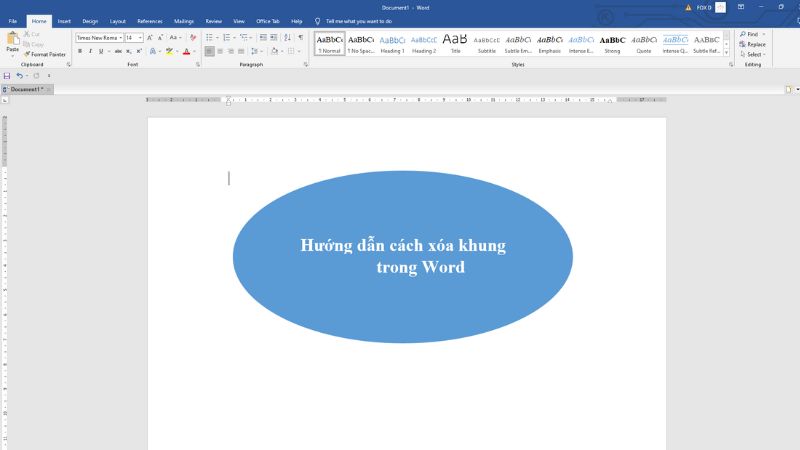Expand the Styles gallery more arrow
Image resolution: width=800 pixels, height=450 pixels.
727,54
